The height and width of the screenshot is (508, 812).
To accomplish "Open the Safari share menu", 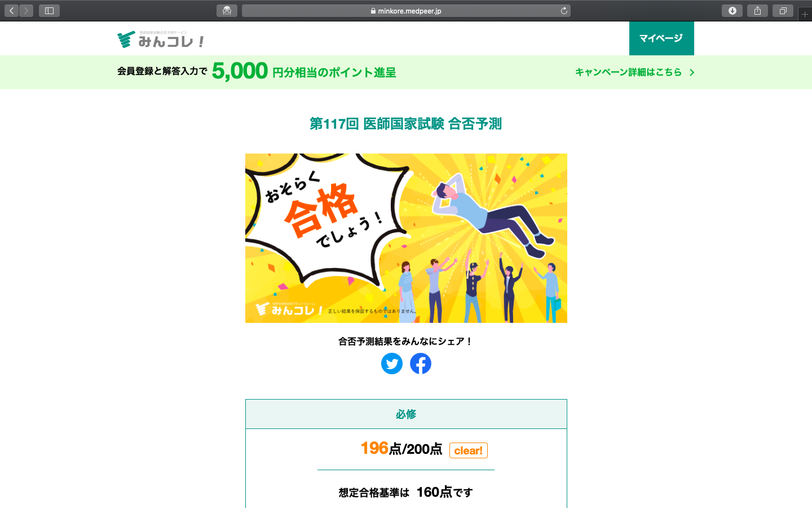I will (757, 11).
